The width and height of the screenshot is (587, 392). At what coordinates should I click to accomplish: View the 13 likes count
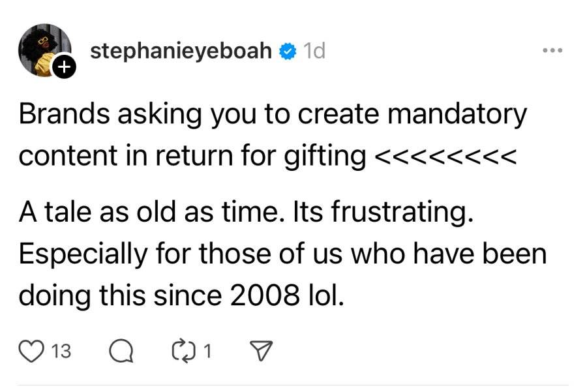coord(61,351)
